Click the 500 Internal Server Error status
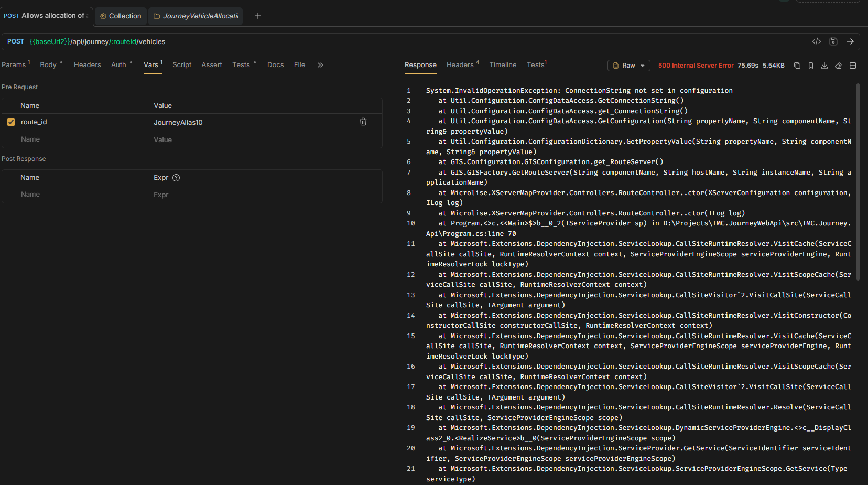Screen dimensions: 868x485 [x=696, y=66]
